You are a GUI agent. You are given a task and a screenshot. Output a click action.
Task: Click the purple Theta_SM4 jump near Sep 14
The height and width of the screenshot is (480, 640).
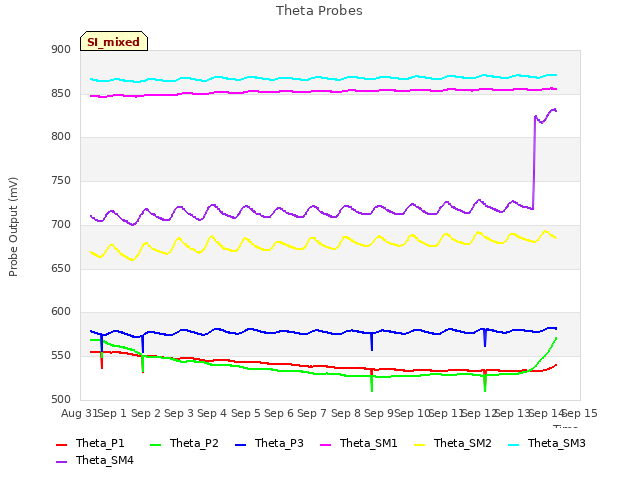tap(534, 163)
